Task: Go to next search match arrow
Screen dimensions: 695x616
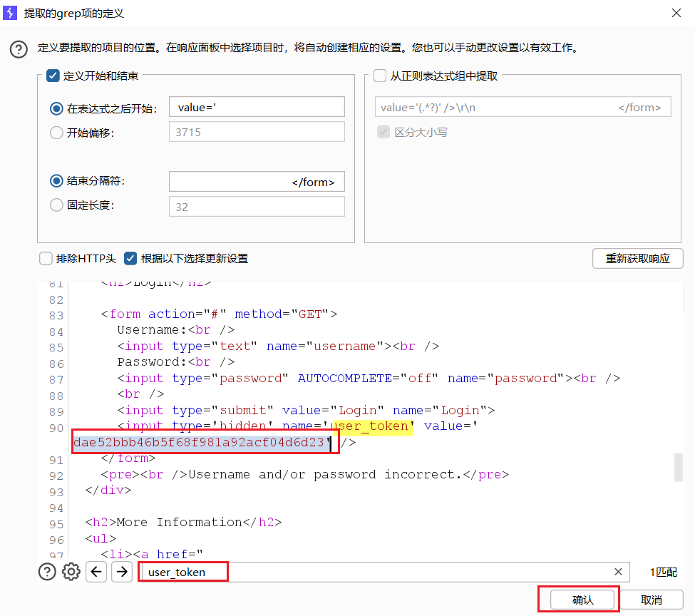Action: (122, 572)
